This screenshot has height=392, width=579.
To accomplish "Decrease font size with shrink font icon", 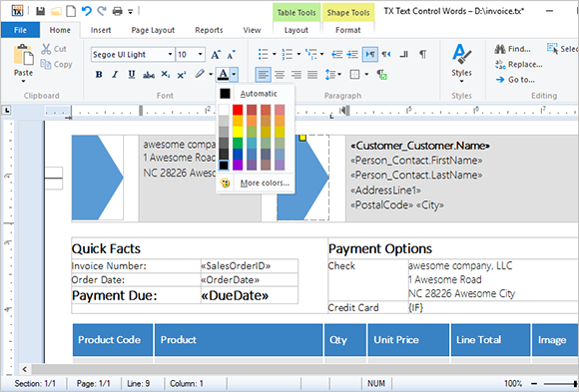I will pyautogui.click(x=232, y=55).
